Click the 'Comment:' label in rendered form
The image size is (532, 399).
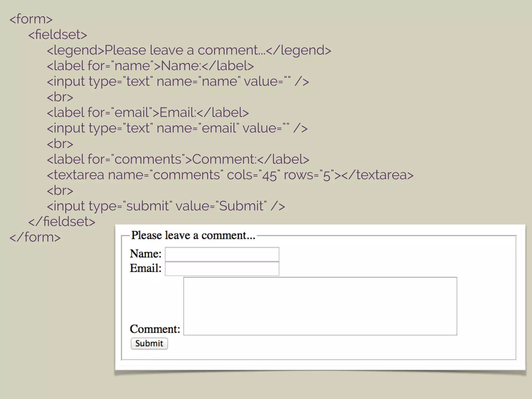click(155, 329)
